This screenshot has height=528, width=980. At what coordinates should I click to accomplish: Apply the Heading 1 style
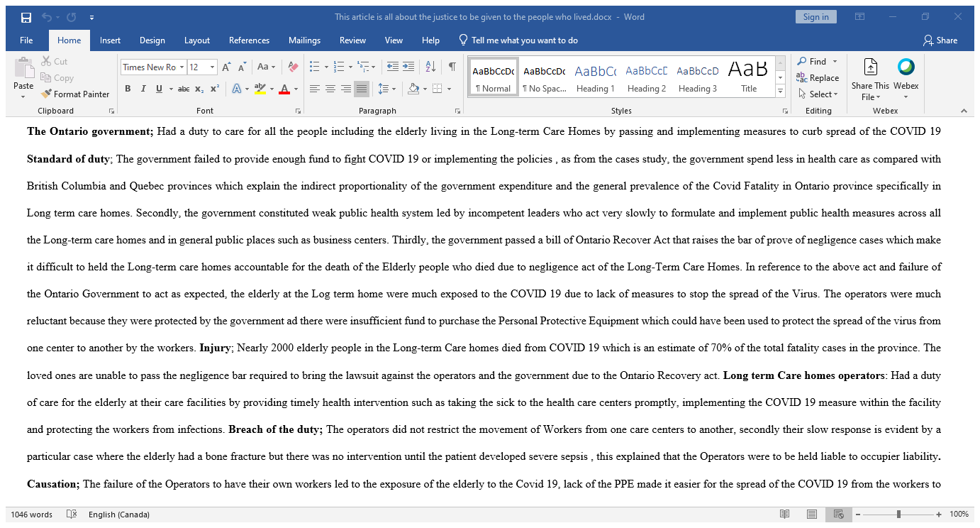coord(595,77)
